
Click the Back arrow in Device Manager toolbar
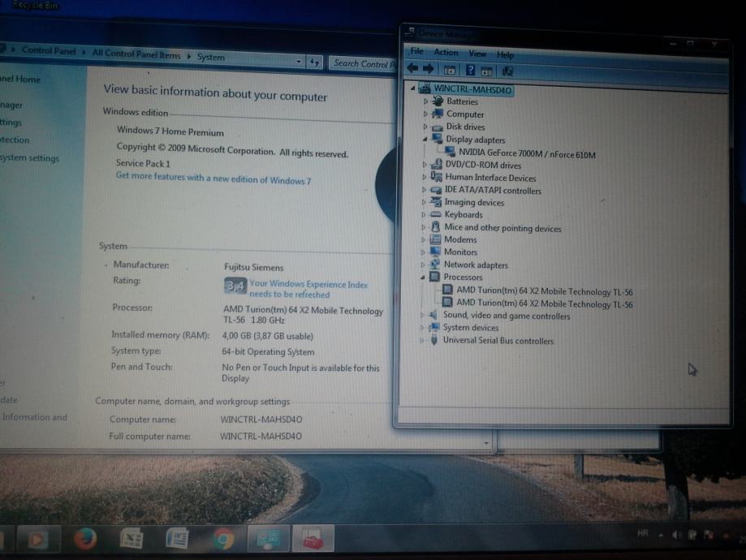[412, 68]
